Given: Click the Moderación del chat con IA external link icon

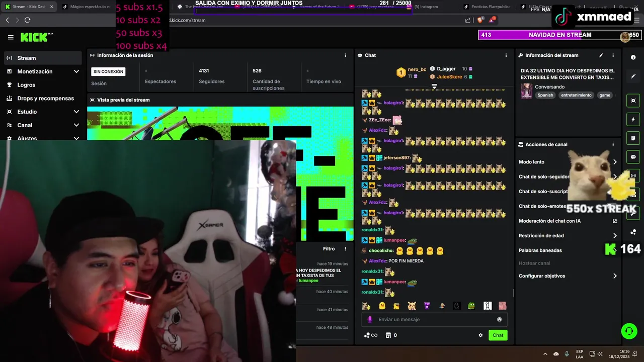Looking at the screenshot, I should [x=615, y=221].
